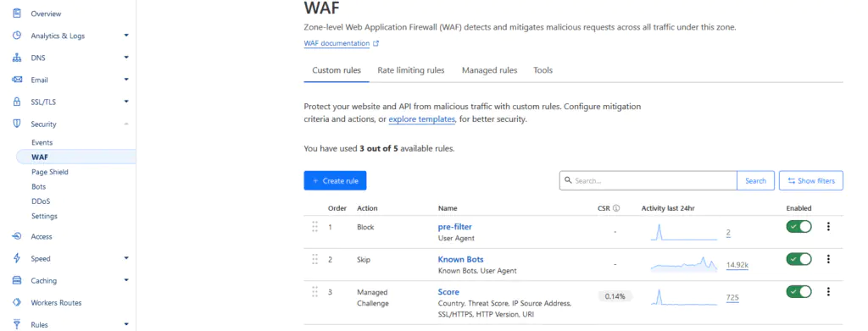Expand the Caching section arrow

(126, 280)
